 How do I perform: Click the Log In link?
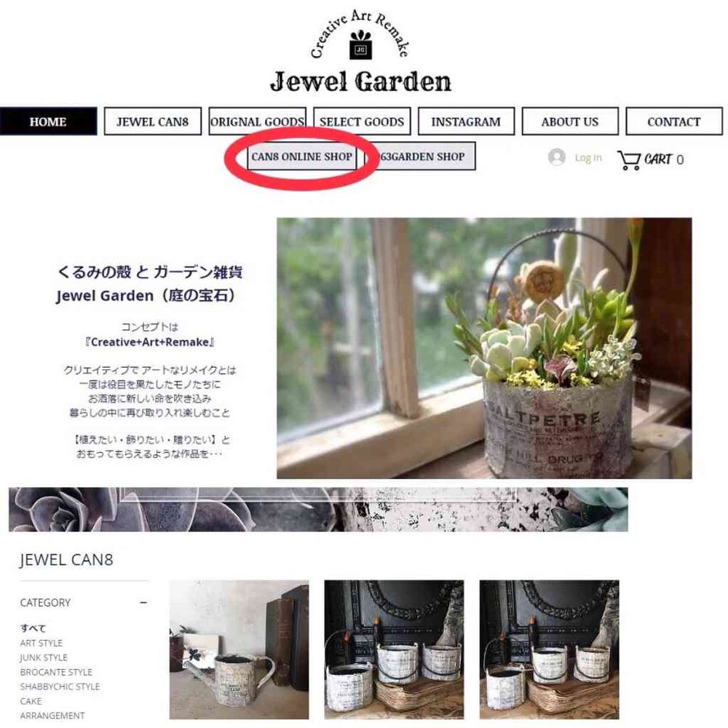click(x=587, y=158)
